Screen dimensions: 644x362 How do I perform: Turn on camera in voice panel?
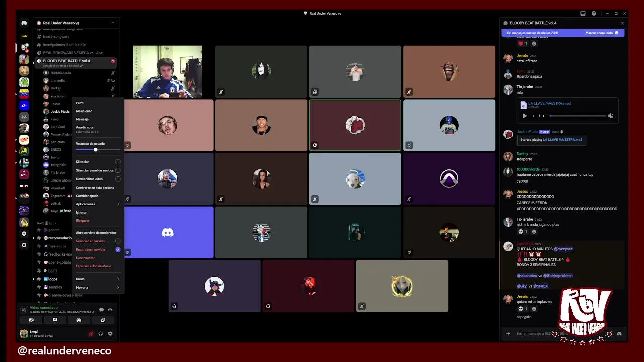pyautogui.click(x=31, y=320)
